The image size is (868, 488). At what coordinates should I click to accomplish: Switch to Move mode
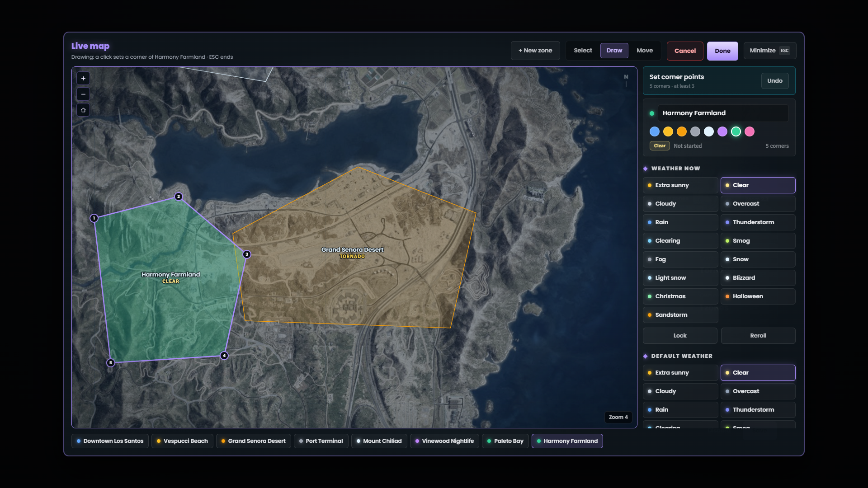click(x=645, y=51)
